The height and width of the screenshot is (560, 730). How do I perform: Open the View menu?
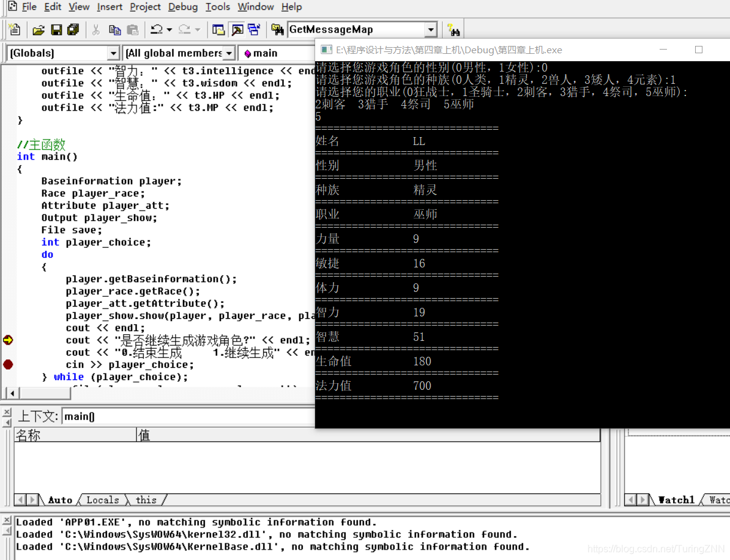79,7
